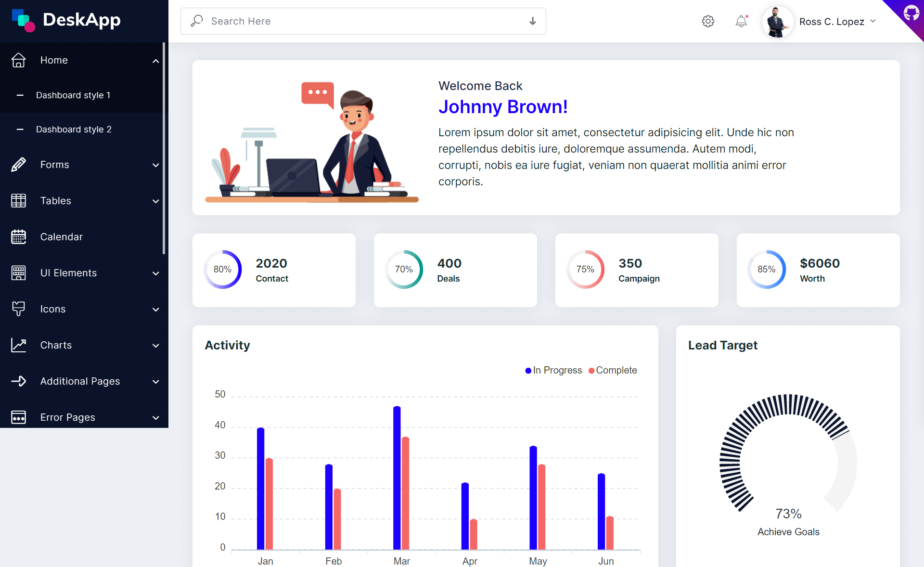This screenshot has height=567, width=924.
Task: Click the DeskApp logo
Action: (66, 20)
